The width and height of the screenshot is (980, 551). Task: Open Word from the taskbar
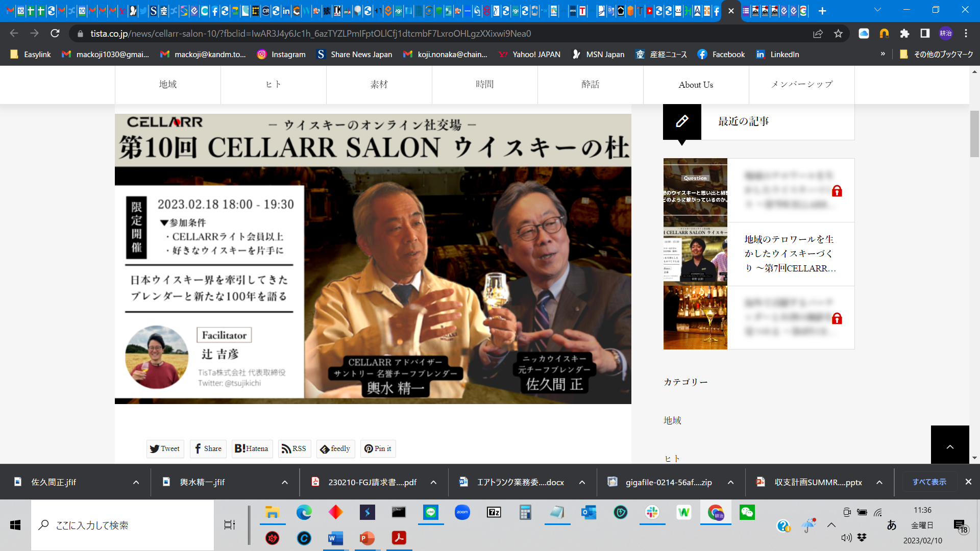tap(335, 538)
